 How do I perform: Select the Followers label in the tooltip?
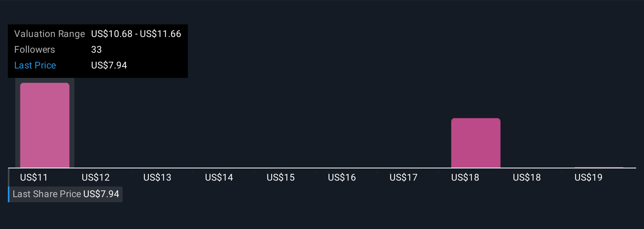[x=35, y=50]
